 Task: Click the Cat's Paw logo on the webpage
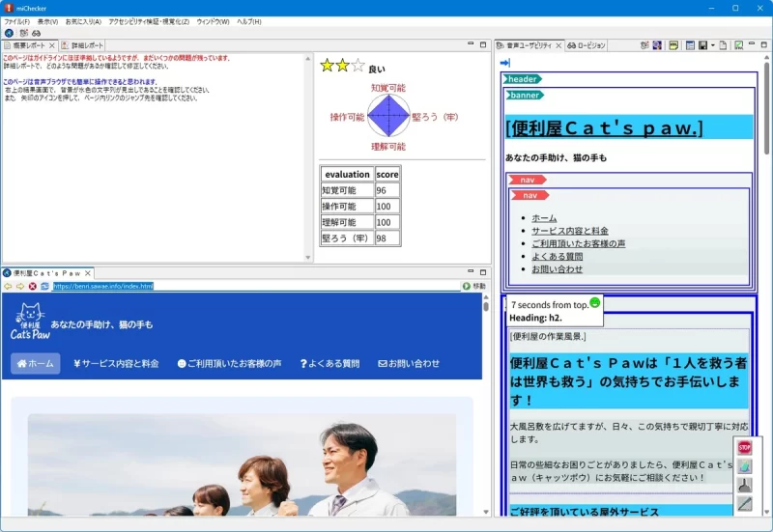31,322
